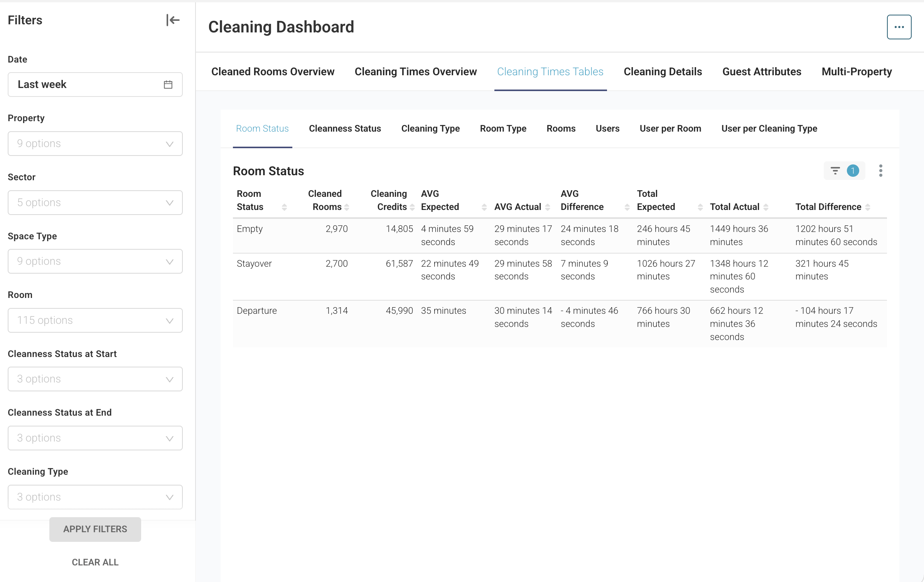Sort table by AVG Expected column
The height and width of the screenshot is (582, 924).
coord(484,207)
